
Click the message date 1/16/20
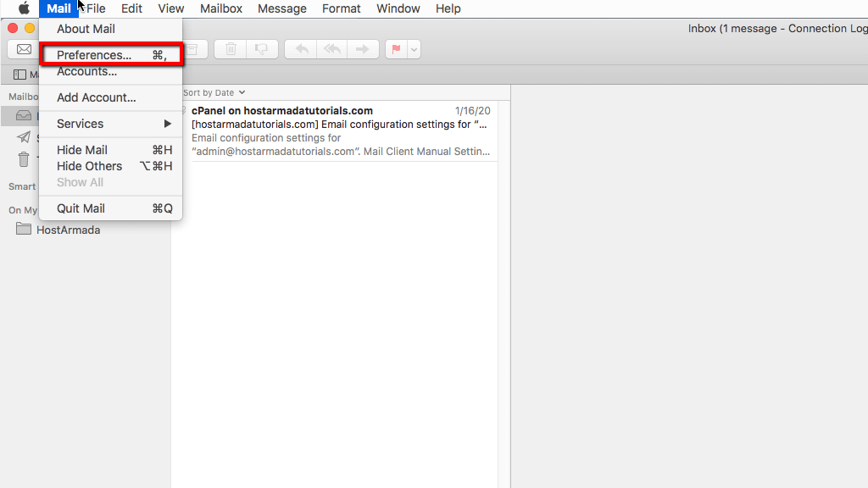point(473,111)
